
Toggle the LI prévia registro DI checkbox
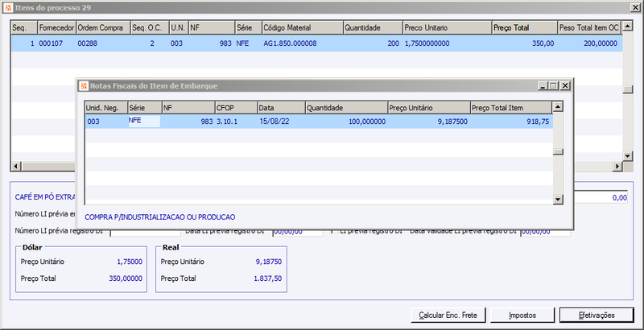coord(335,232)
